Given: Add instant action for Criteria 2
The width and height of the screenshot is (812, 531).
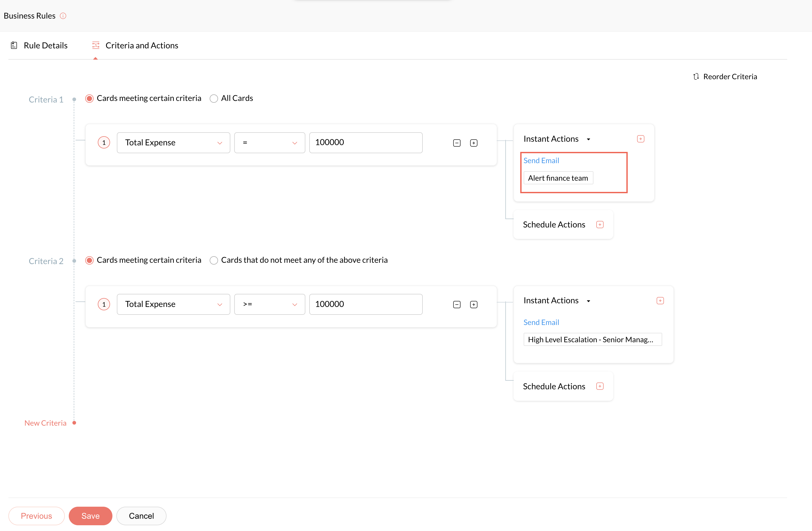Looking at the screenshot, I should coord(660,301).
